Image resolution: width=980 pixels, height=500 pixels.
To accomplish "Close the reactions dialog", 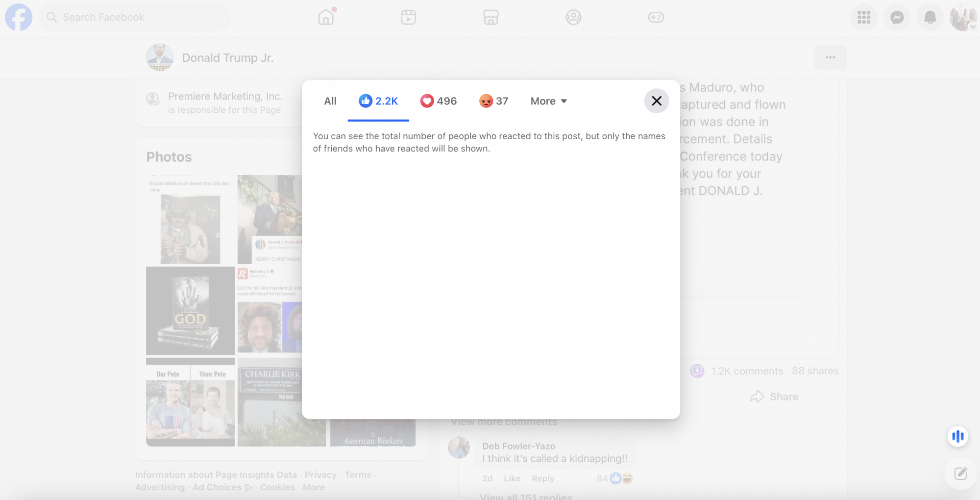I will point(657,101).
